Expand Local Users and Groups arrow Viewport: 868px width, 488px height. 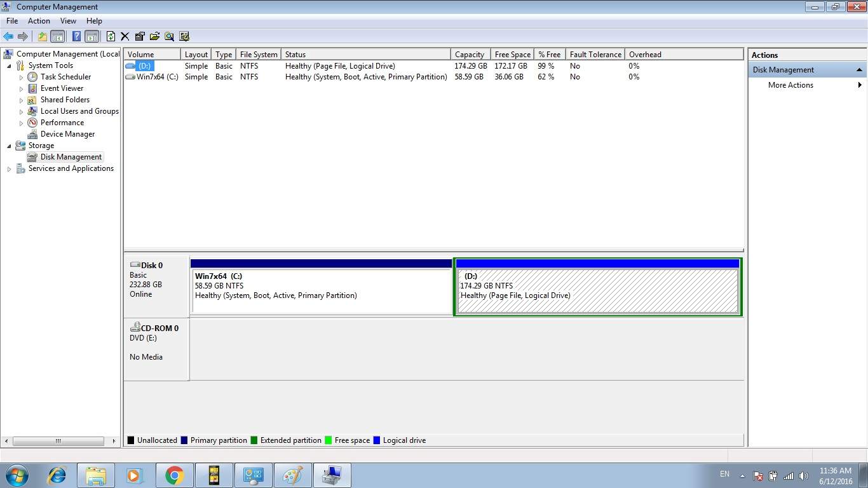21,111
